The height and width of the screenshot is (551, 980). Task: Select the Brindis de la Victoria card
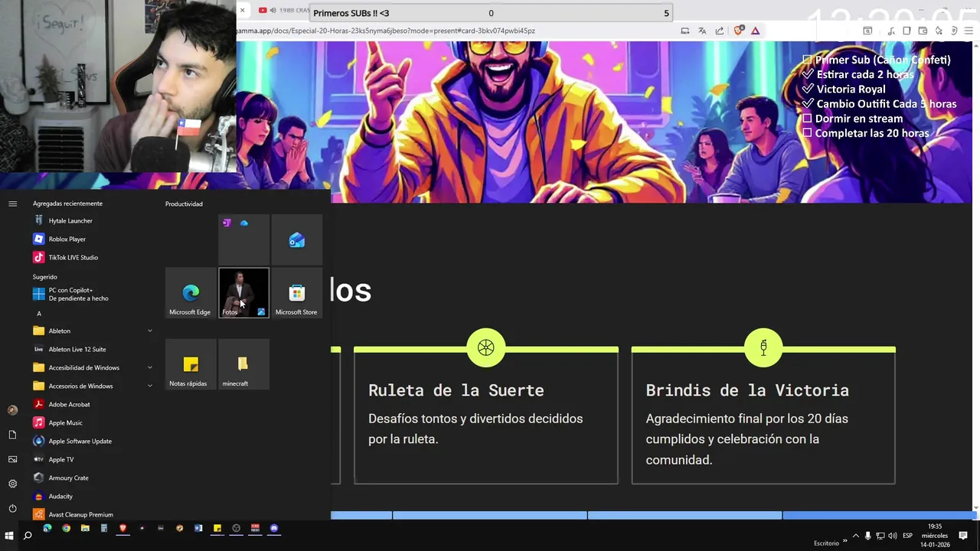763,416
